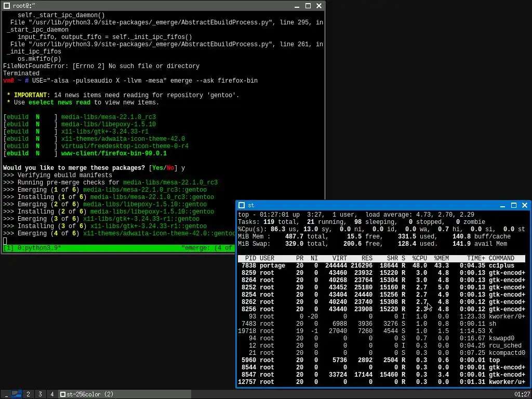
Task: Click the SHR column header in top
Action: pyautogui.click(x=393, y=258)
